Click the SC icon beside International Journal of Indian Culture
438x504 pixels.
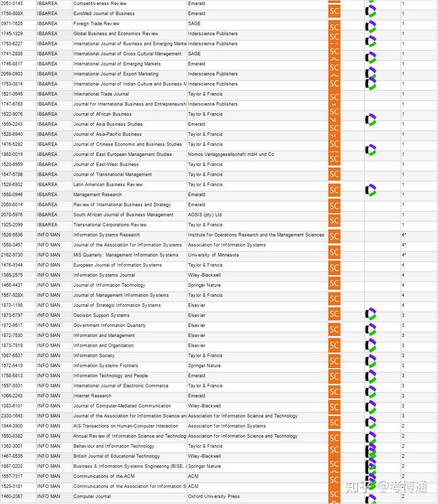point(334,83)
